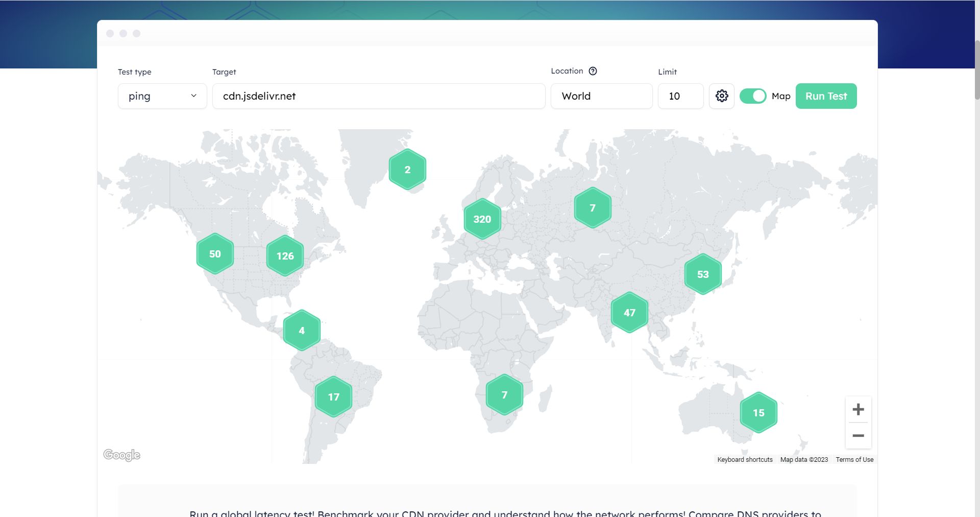
Task: Click the Run Test button
Action: tap(826, 96)
